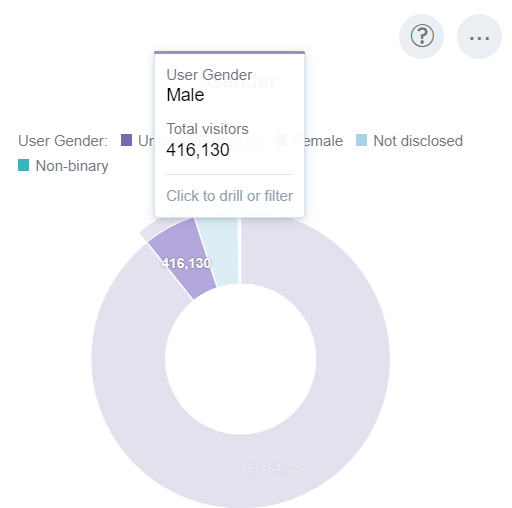Click the 416,130 data label on the chart
Image resolution: width=512 pixels, height=508 pixels.
[x=186, y=263]
